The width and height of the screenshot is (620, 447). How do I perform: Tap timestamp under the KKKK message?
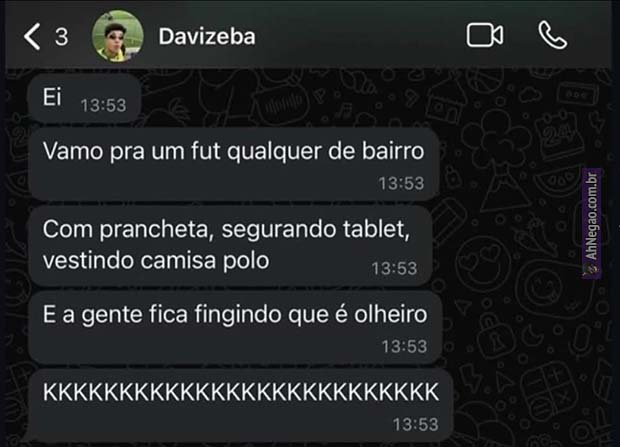[x=416, y=424]
